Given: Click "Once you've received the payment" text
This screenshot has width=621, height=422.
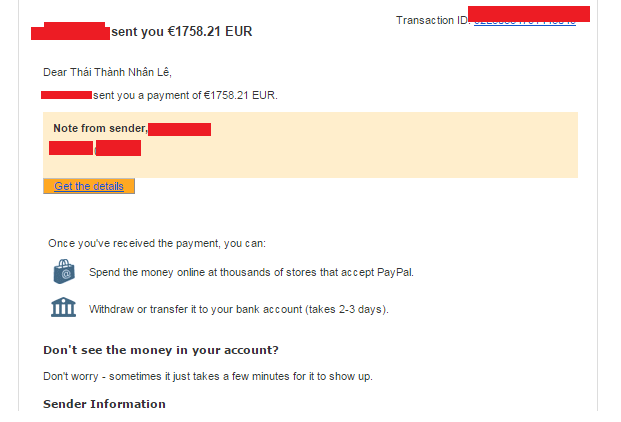Looking at the screenshot, I should 157,243.
